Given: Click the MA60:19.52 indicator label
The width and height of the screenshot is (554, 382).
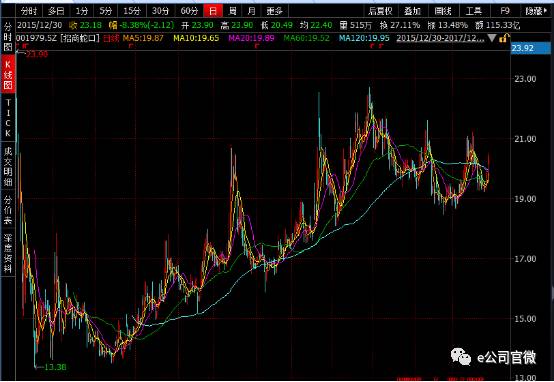Looking at the screenshot, I should click(x=306, y=38).
